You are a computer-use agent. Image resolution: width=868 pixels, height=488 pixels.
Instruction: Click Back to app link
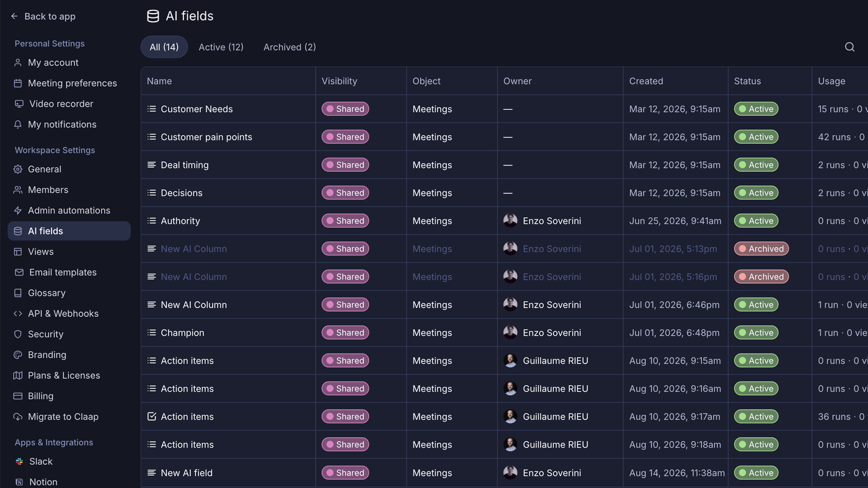point(43,17)
